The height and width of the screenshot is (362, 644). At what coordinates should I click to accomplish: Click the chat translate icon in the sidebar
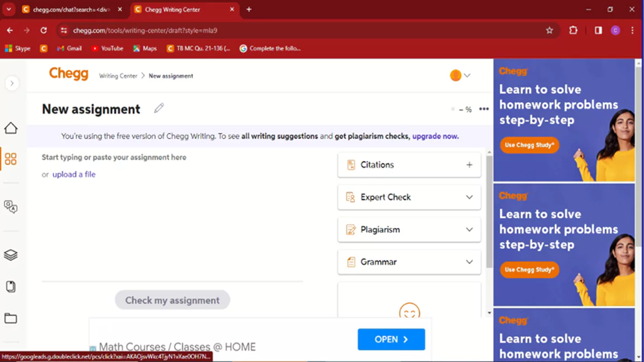pyautogui.click(x=11, y=207)
